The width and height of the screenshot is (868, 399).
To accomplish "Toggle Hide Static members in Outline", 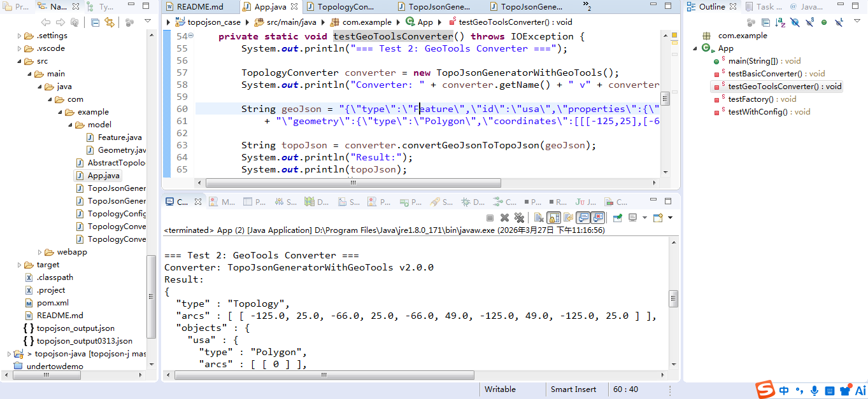I will 810,22.
